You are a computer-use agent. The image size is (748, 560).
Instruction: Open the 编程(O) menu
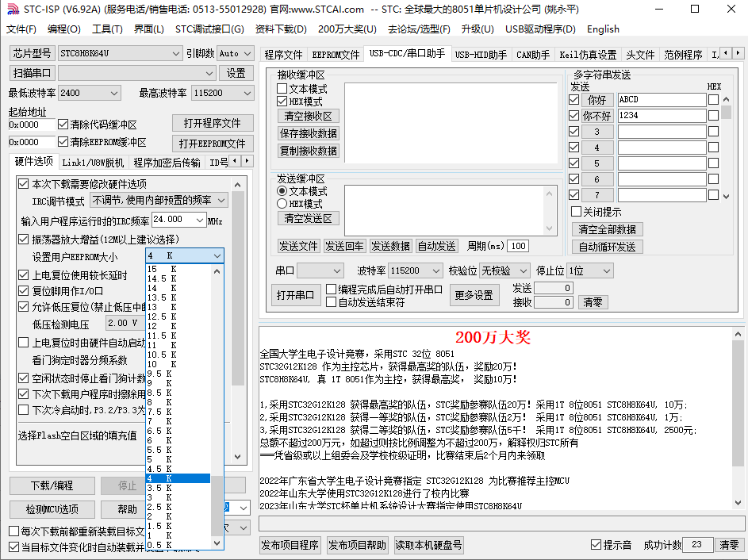[64, 29]
